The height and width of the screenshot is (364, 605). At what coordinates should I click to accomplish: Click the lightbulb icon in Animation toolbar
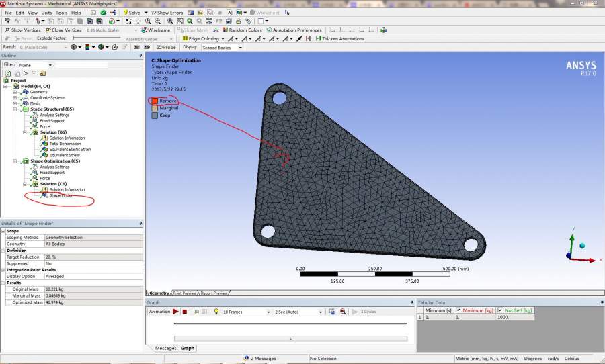(x=216, y=312)
